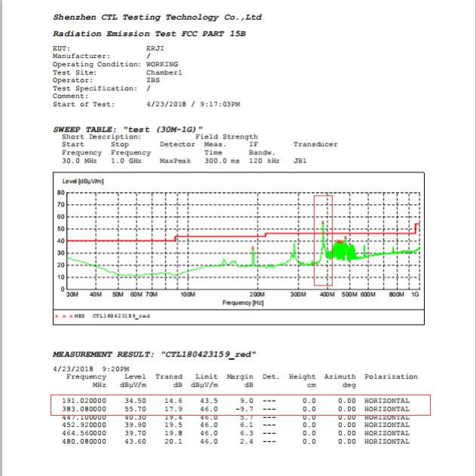Click the Start Frequency value '30.0 MHz'
Screen dimensions: 476x476
point(80,160)
